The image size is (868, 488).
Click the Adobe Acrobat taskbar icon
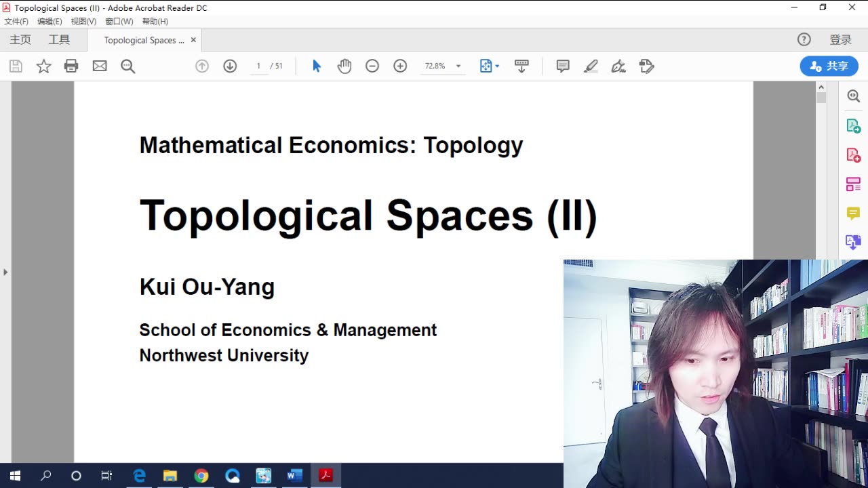tap(325, 476)
